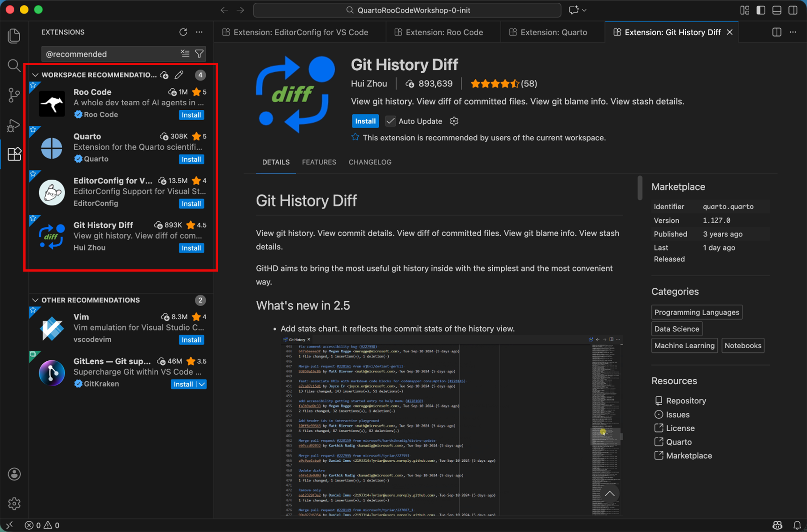Open the Manage gear in activity bar
Viewport: 807px width, 532px height.
(x=14, y=503)
